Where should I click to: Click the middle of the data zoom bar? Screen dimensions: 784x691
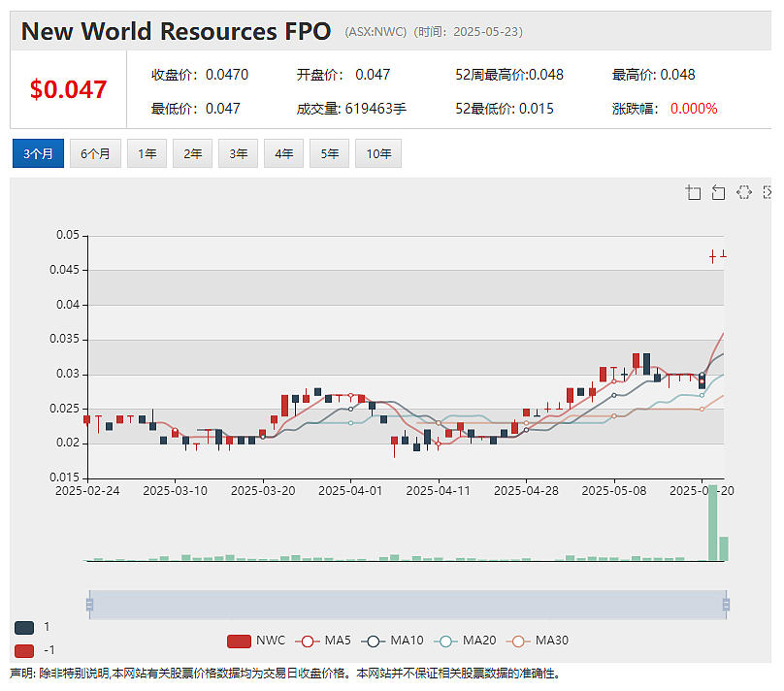(408, 605)
